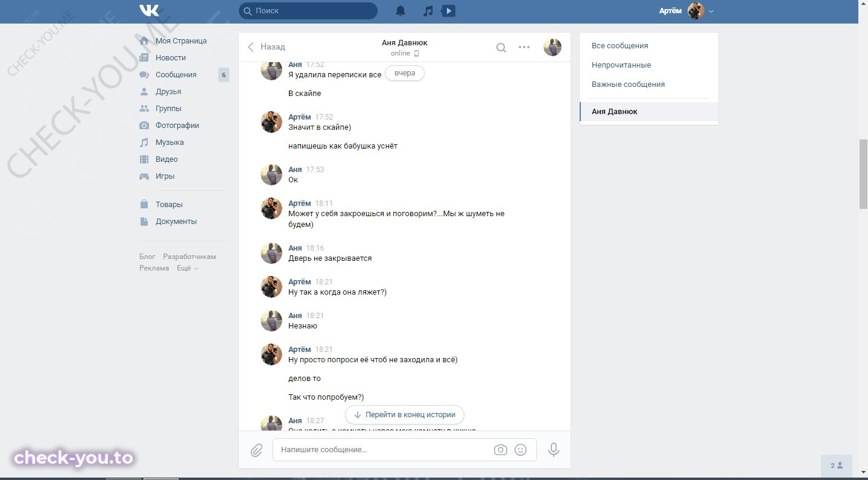Select the Аня Давнюк conversation tab
This screenshot has width=868, height=480.
649,112
